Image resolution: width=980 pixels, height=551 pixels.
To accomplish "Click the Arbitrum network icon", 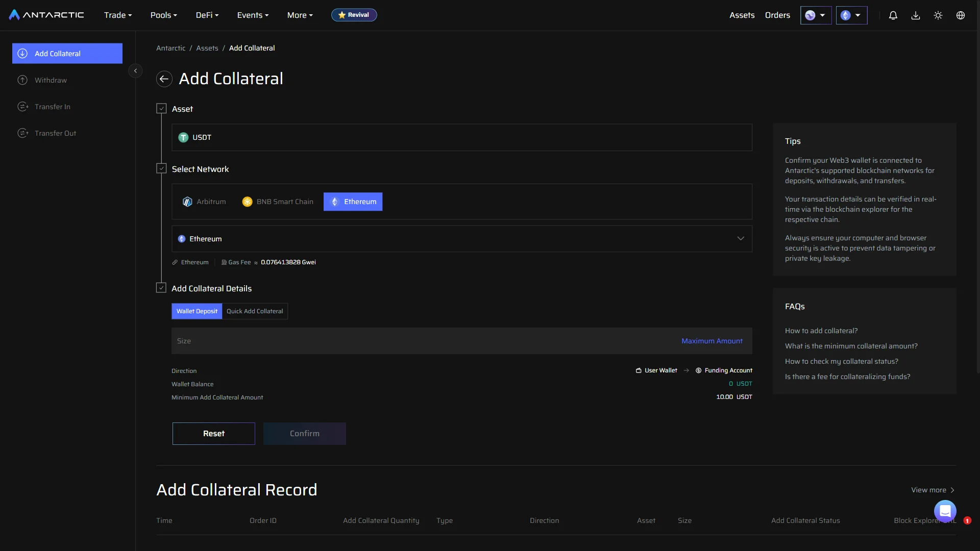I will click(x=187, y=202).
